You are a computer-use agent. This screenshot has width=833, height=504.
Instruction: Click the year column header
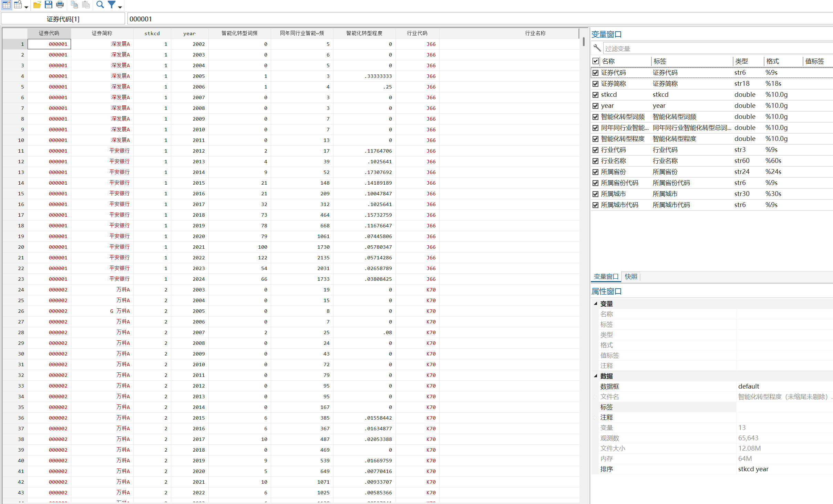[x=189, y=33]
